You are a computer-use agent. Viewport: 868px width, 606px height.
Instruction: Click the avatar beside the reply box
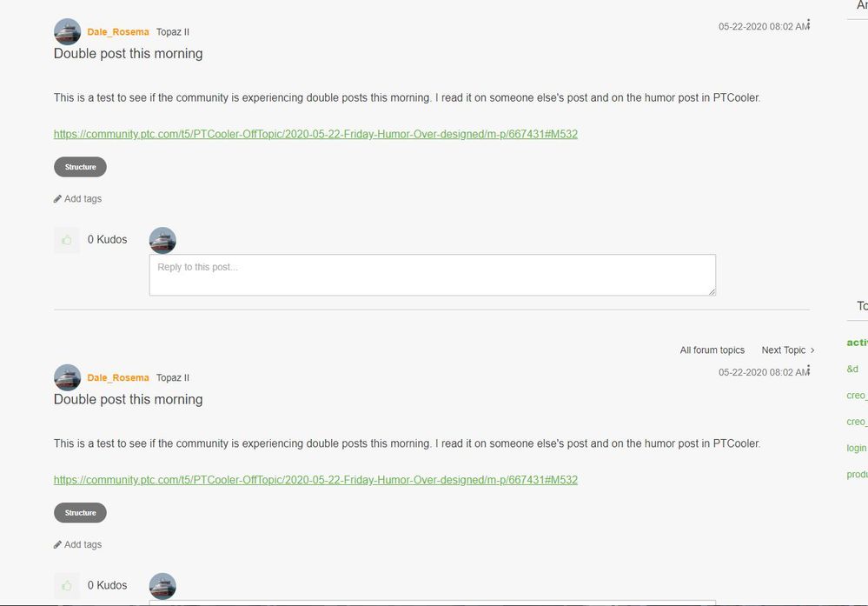pos(162,241)
